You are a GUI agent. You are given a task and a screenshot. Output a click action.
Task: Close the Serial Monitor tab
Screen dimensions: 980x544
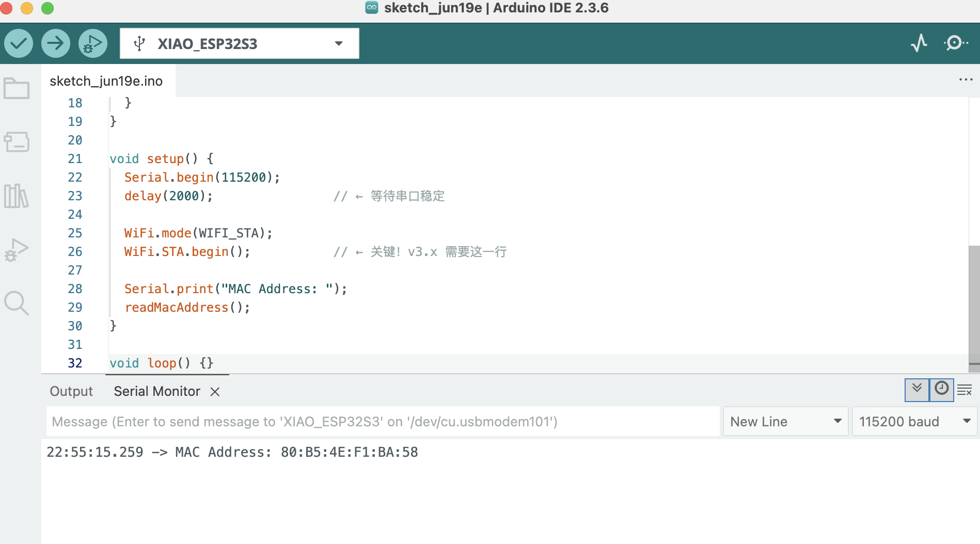(215, 392)
